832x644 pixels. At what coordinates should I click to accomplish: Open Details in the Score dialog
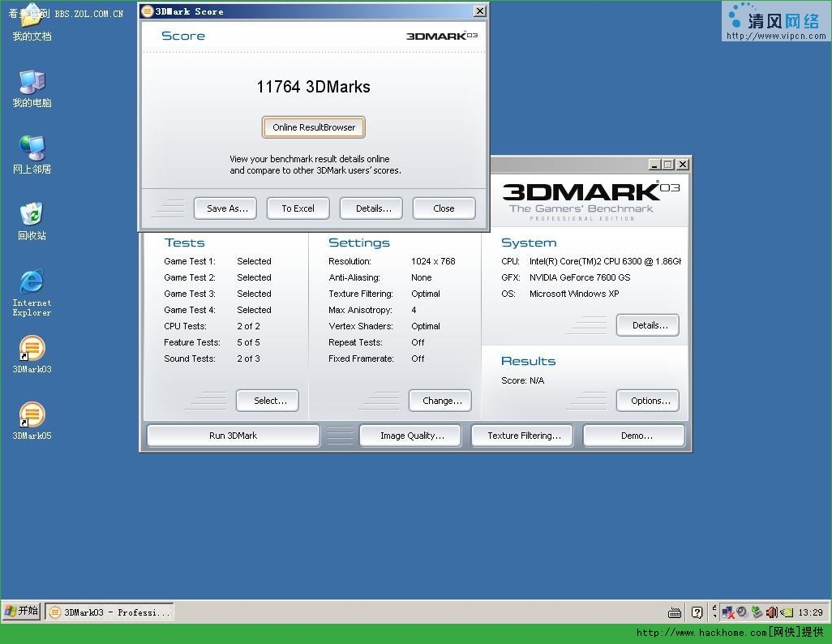coord(371,208)
